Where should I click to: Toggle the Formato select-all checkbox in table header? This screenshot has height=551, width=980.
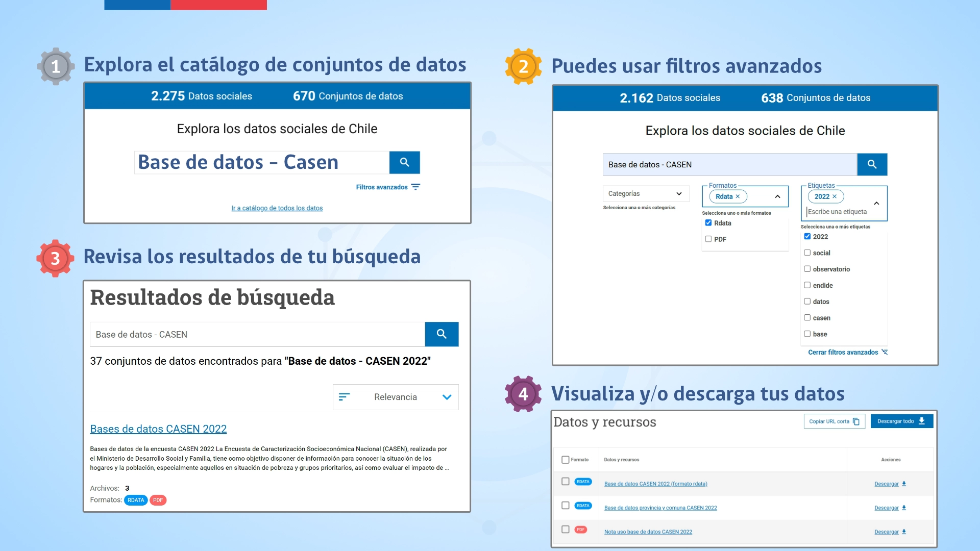[565, 460]
